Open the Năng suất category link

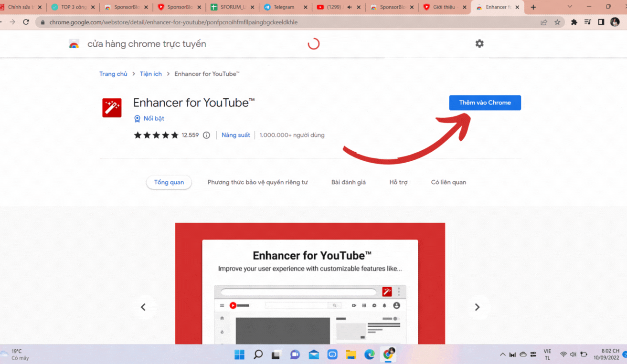coord(236,135)
